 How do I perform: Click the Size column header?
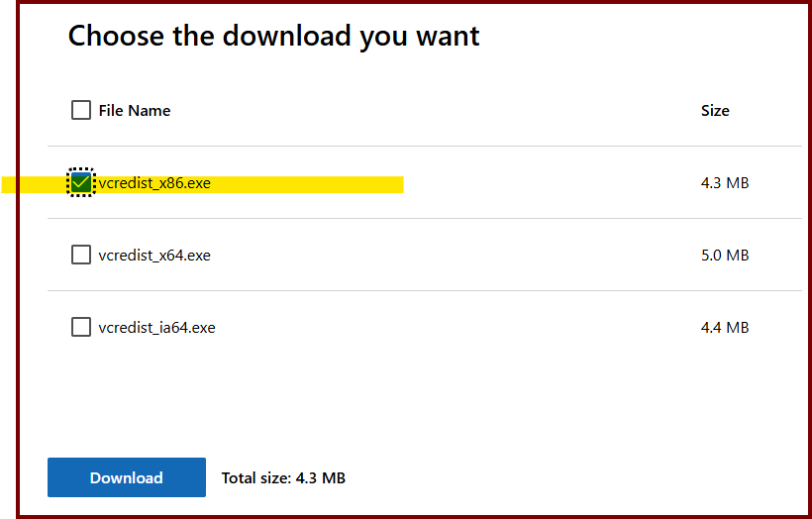(715, 111)
